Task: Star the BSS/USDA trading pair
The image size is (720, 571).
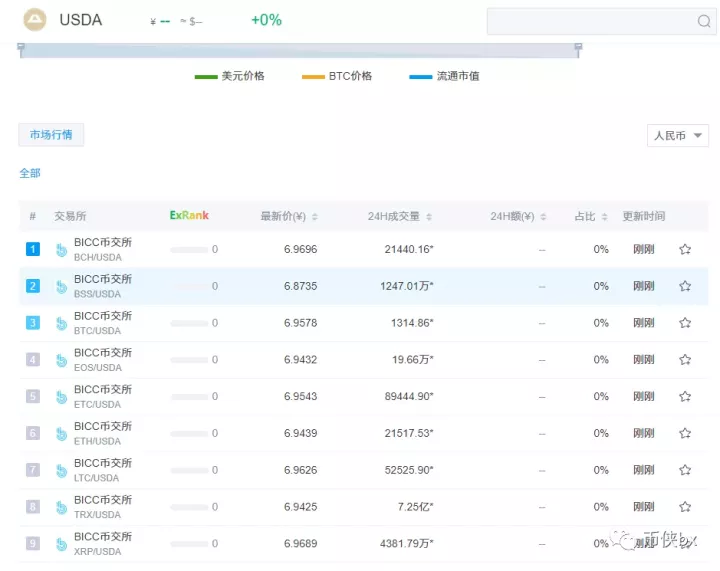Action: pos(685,286)
